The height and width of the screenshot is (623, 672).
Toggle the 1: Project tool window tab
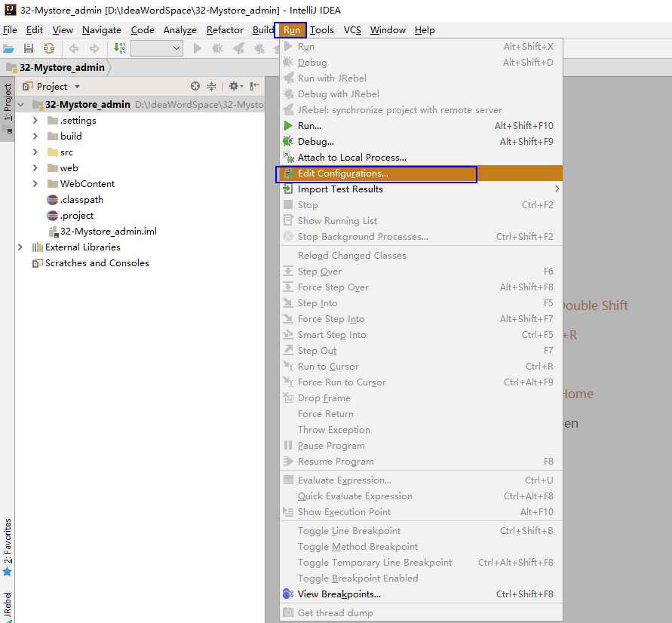click(x=8, y=102)
